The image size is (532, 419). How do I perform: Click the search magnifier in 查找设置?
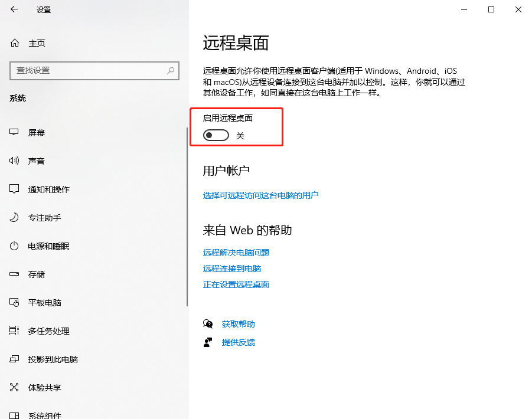(x=171, y=70)
